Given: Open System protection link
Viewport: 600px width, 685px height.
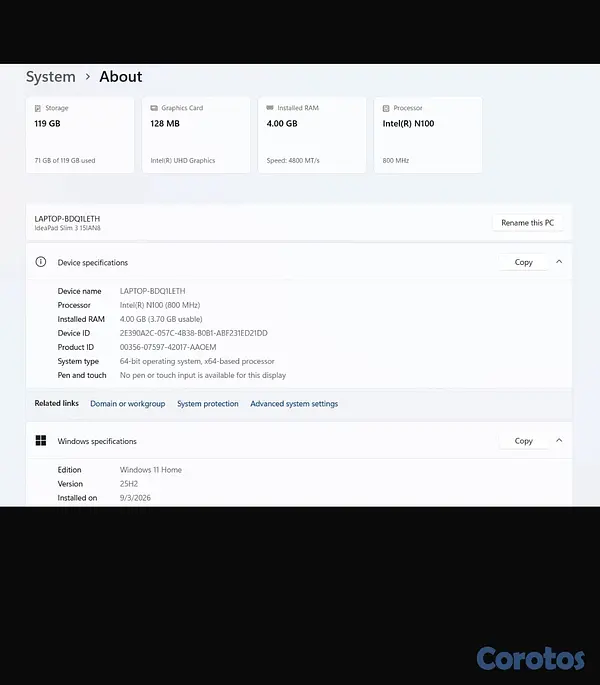Looking at the screenshot, I should 208,404.
